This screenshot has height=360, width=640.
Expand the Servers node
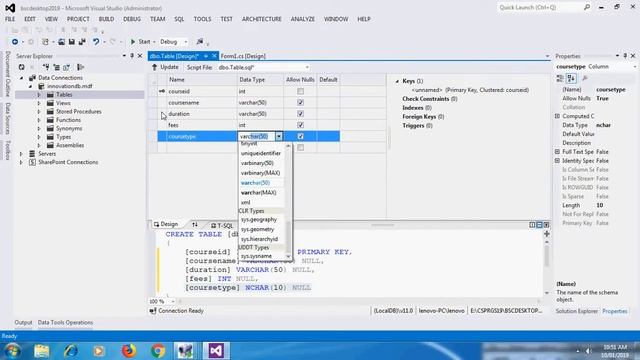click(21, 154)
